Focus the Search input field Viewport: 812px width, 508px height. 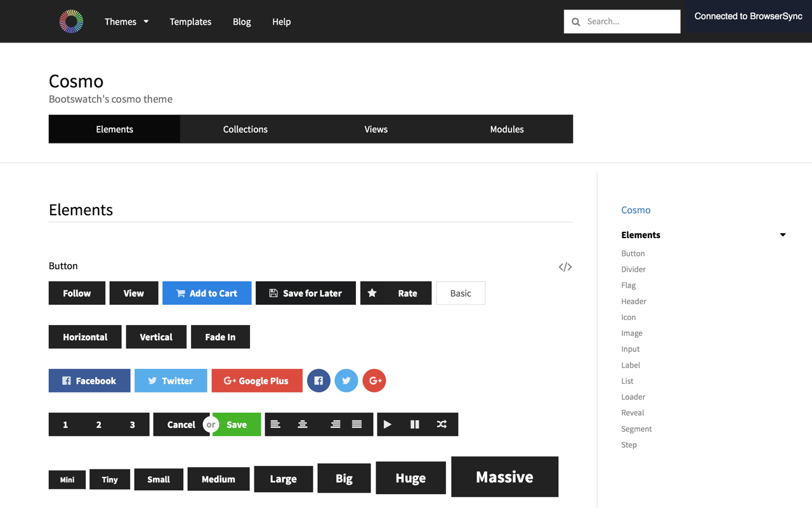(622, 22)
